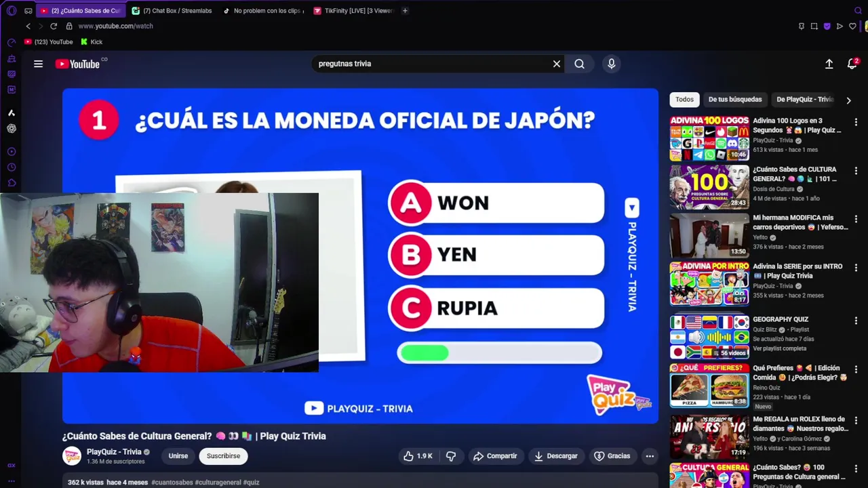
Task: Reload the page with the refresh icon
Action: click(x=54, y=26)
